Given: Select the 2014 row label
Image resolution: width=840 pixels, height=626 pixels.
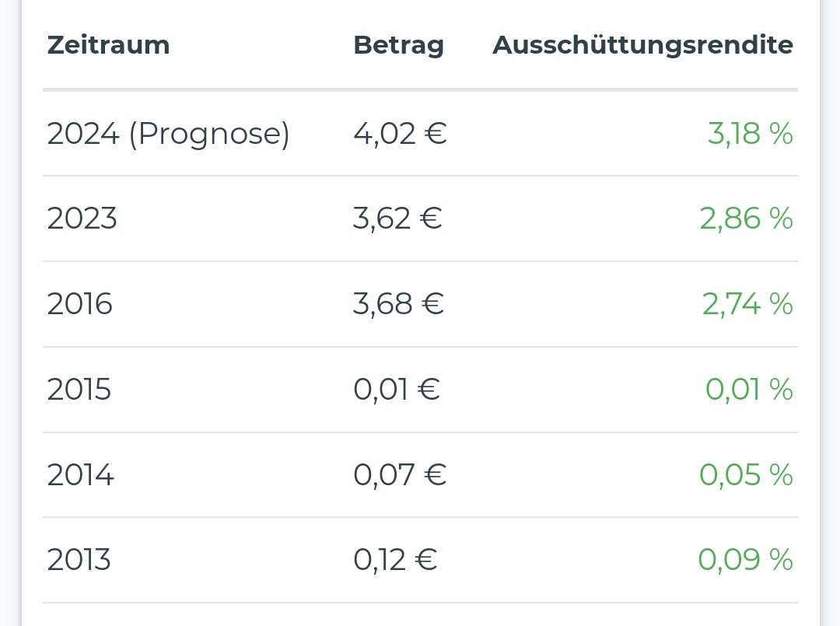Looking at the screenshot, I should coord(80,474).
